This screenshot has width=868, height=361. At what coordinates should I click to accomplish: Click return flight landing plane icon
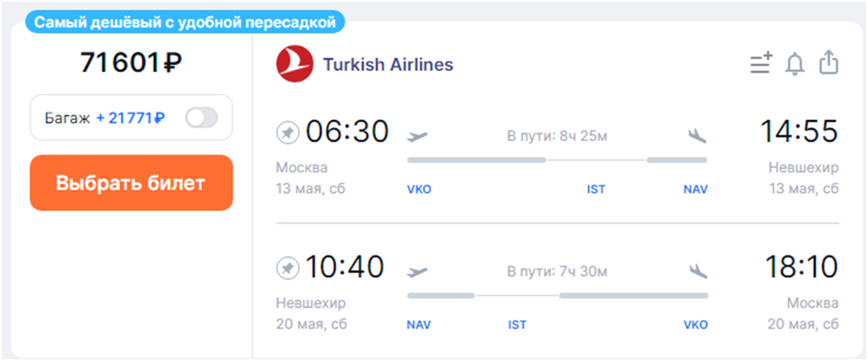click(x=698, y=270)
